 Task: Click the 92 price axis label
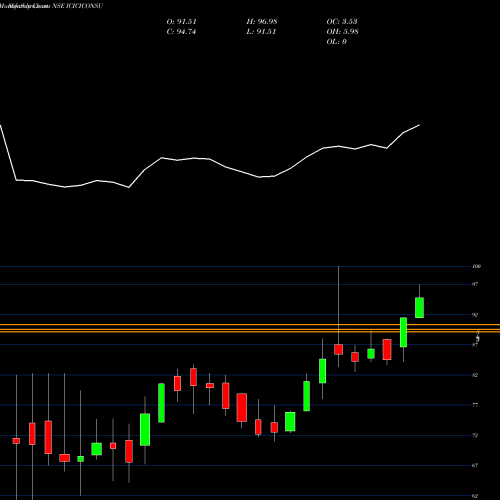tap(475, 315)
